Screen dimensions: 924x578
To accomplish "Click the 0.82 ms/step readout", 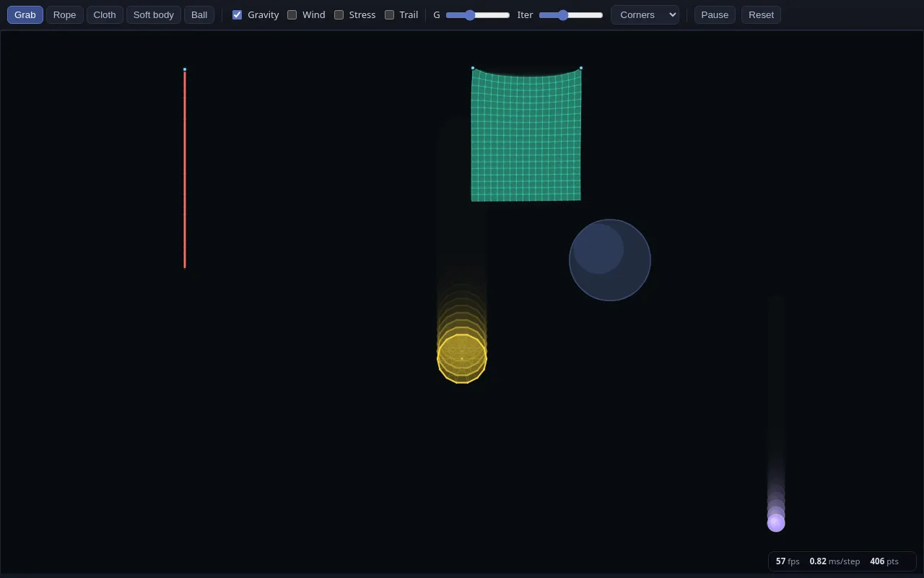I will [x=834, y=561].
